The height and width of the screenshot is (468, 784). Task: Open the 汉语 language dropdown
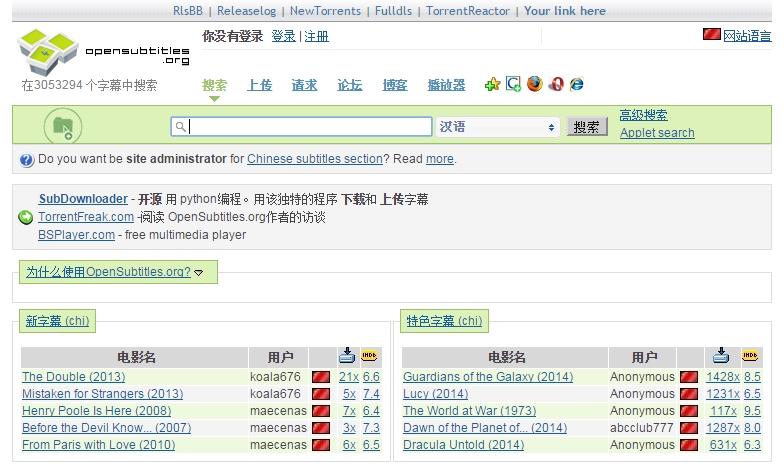[x=497, y=127]
